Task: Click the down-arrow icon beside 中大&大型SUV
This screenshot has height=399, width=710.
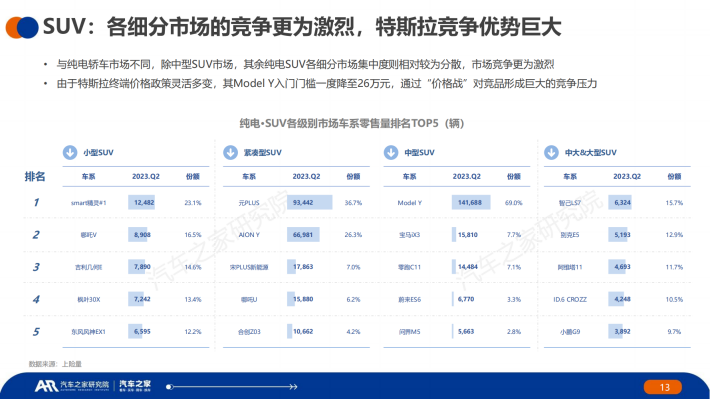Action: pyautogui.click(x=551, y=152)
